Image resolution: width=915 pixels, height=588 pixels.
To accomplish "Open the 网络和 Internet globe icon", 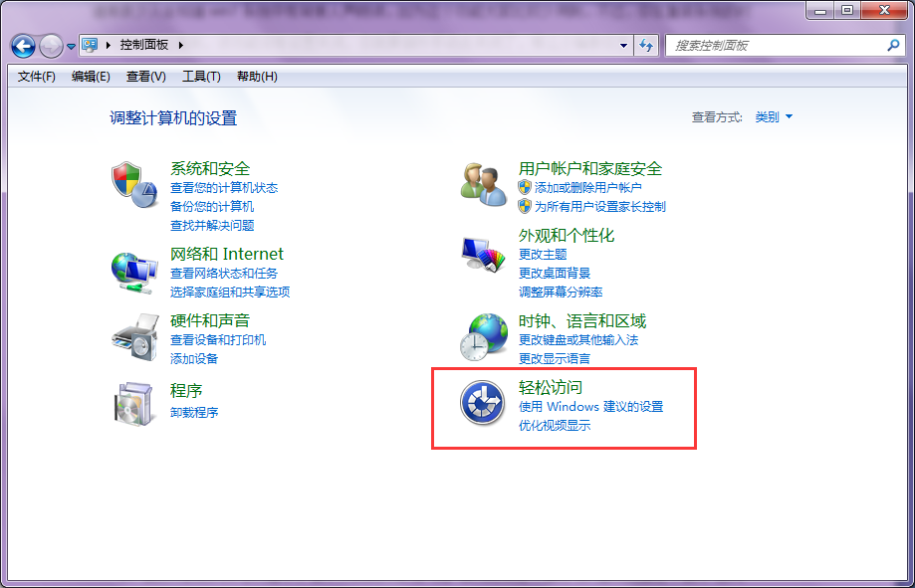I will coord(134,273).
